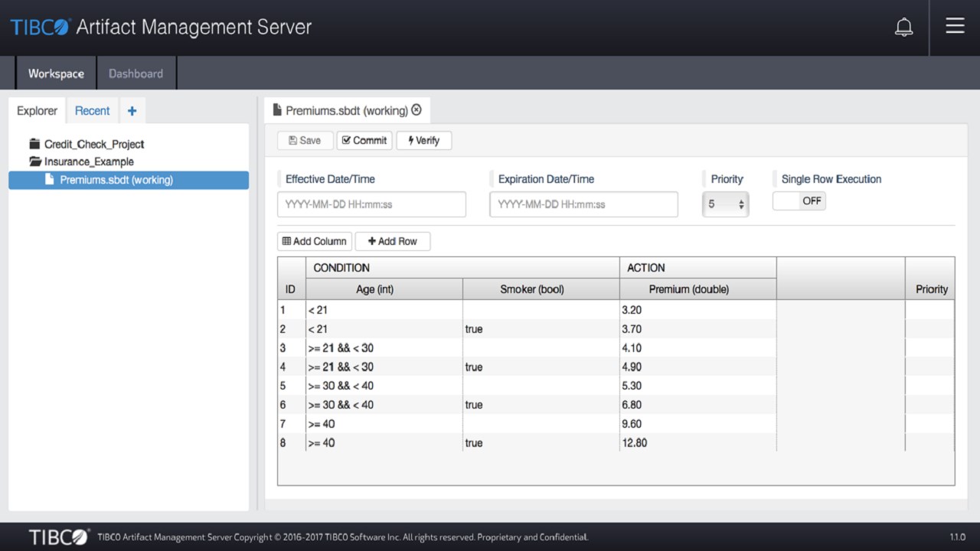The image size is (980, 551).
Task: Select Age cell '>= 40' in row 7
Action: coord(384,424)
